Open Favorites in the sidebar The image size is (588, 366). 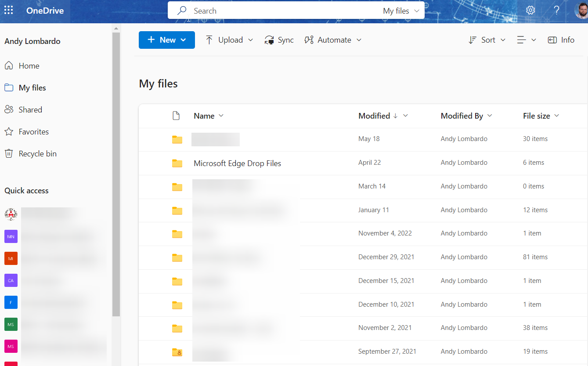[x=34, y=132]
